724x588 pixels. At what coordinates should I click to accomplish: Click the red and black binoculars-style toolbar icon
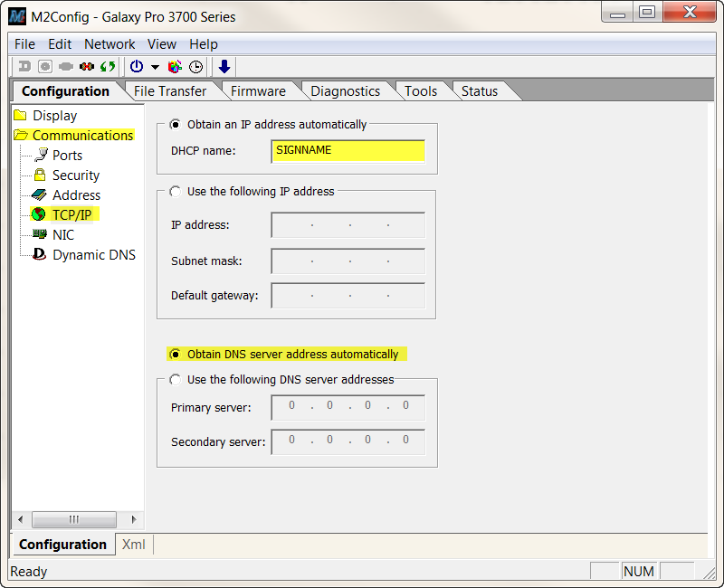click(x=87, y=67)
